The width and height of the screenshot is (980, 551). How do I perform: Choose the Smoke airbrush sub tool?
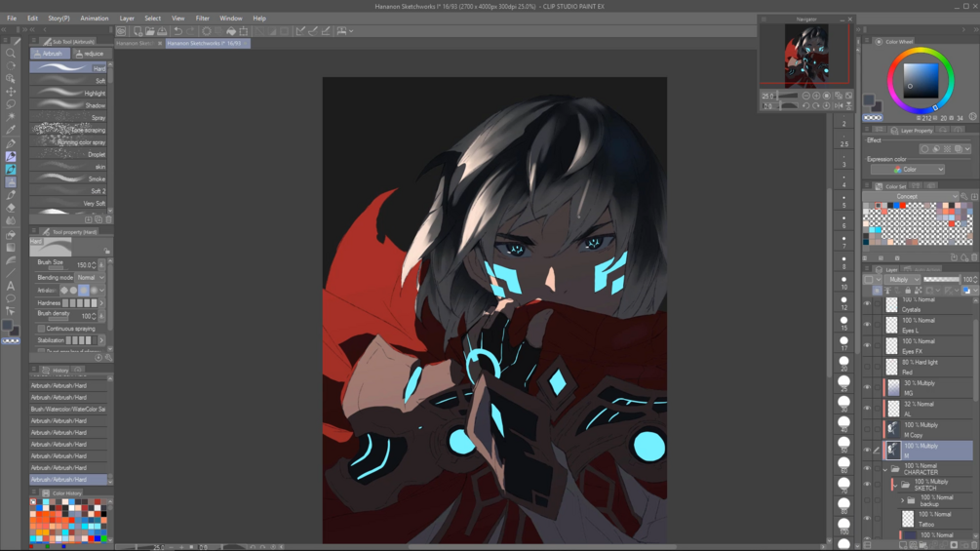[68, 178]
